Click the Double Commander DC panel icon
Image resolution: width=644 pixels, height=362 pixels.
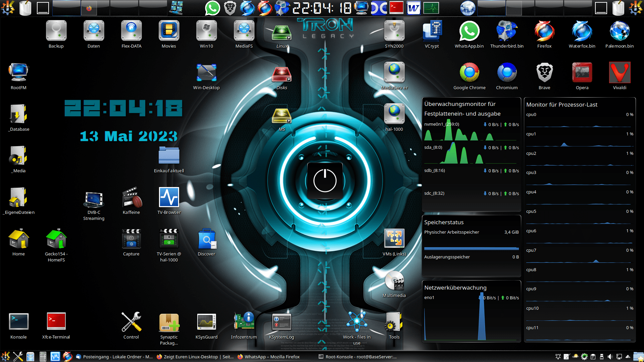coord(379,8)
